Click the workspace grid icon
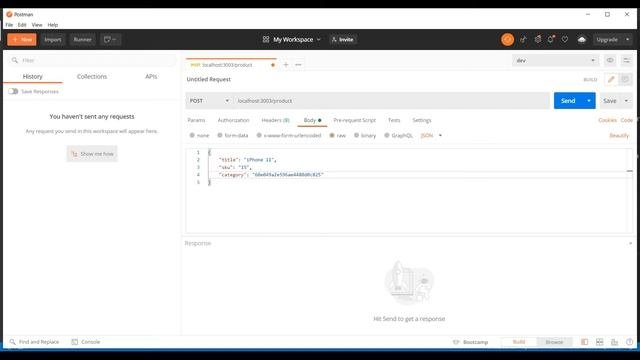The image size is (640, 360). tap(266, 40)
